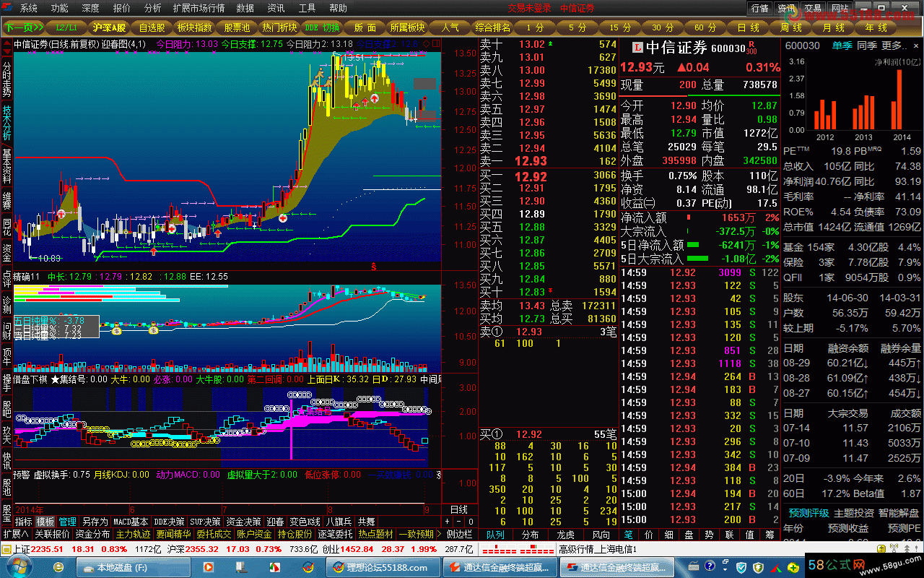
Task: Open the 综合排名 ranking view
Action: click(x=492, y=27)
